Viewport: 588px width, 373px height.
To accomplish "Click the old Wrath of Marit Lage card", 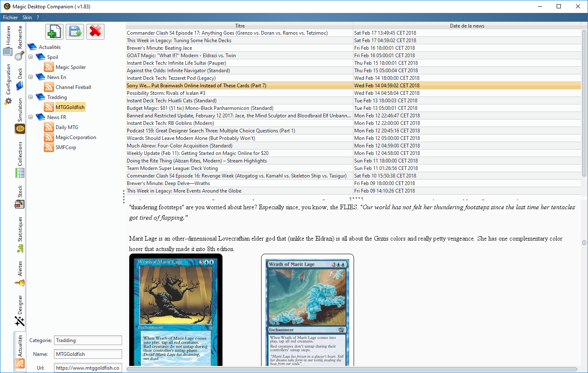I will [176, 310].
